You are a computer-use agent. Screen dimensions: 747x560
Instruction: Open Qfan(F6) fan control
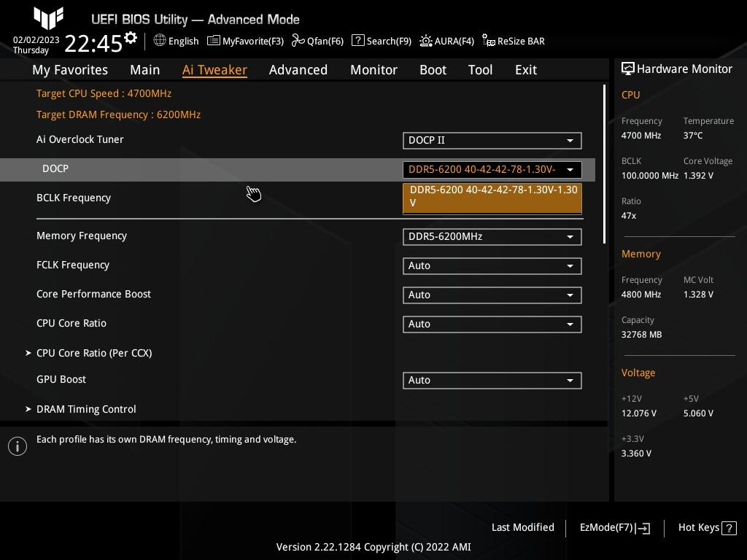click(317, 41)
